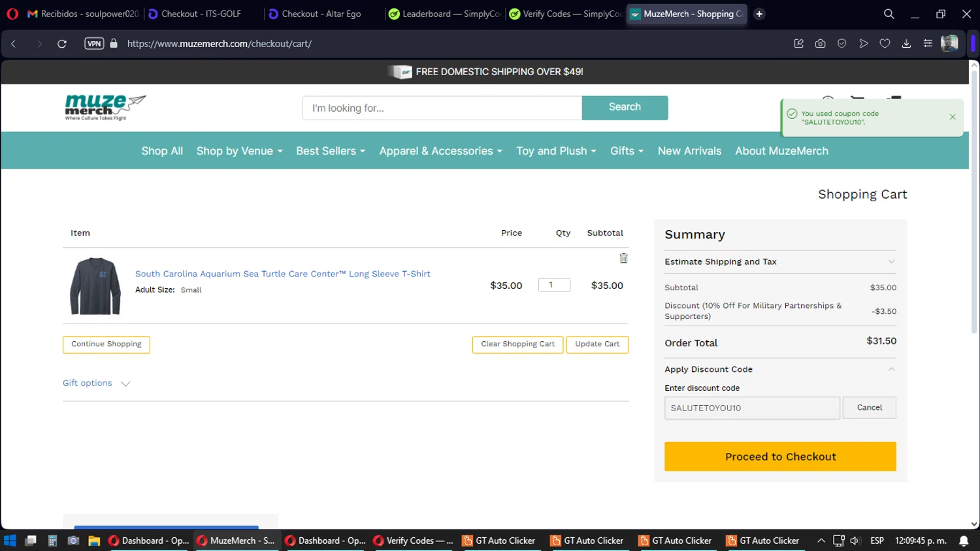
Task: Click the T-Shirt product thumbnail
Action: 95,286
